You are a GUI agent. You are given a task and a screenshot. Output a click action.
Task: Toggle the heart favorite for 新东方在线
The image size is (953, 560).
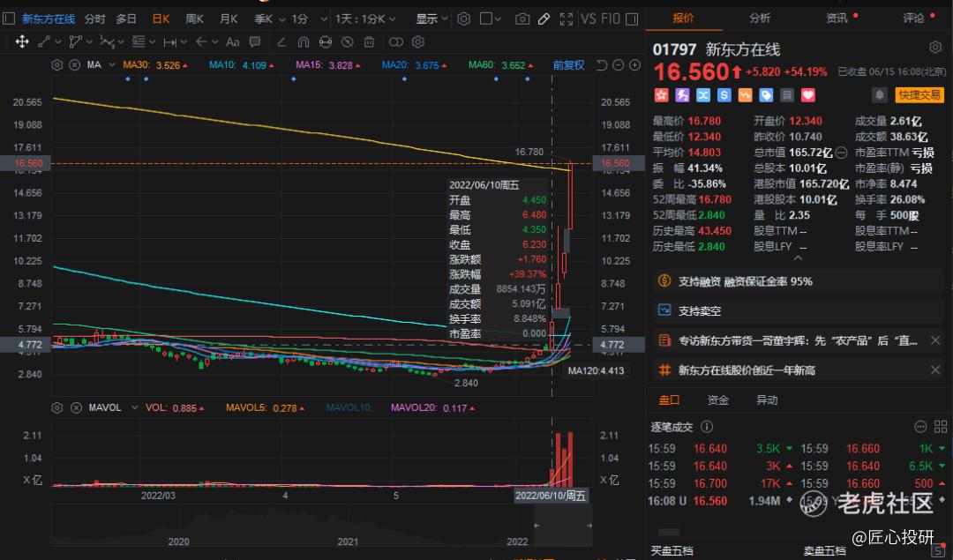pos(807,95)
